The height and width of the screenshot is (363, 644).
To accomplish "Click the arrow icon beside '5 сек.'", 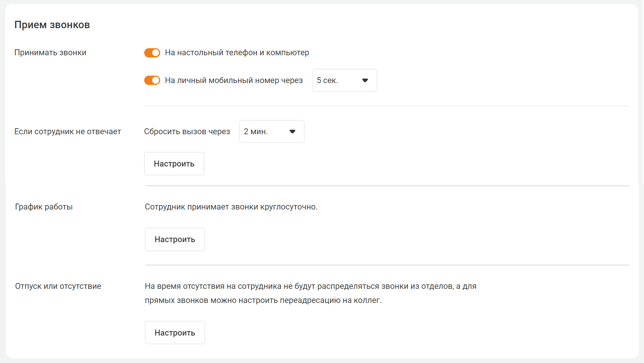I will click(x=365, y=80).
